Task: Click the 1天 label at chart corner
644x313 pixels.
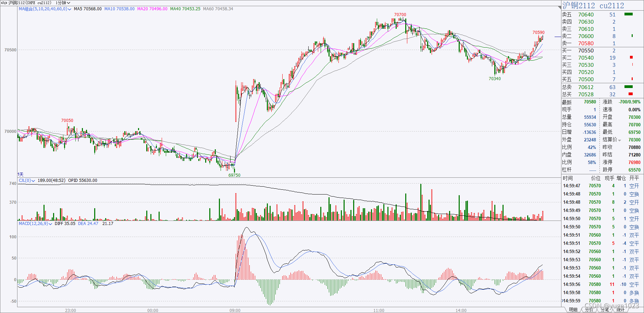Action: (x=21, y=175)
